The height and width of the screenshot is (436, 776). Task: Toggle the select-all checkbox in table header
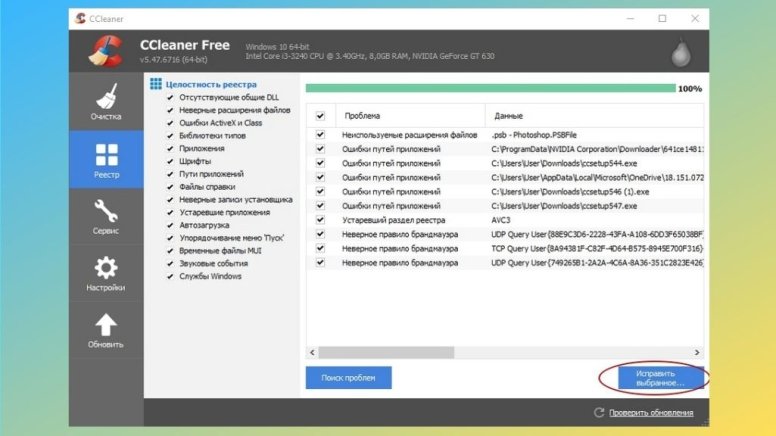point(320,116)
